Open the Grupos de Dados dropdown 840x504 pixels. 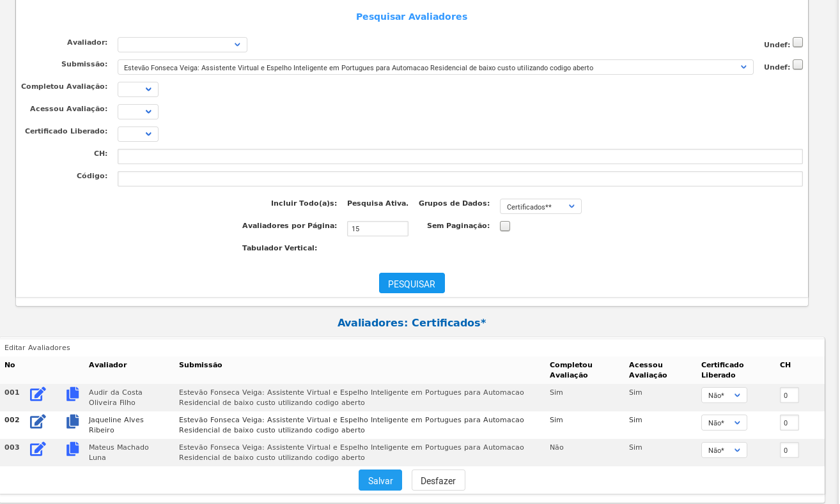(x=541, y=206)
